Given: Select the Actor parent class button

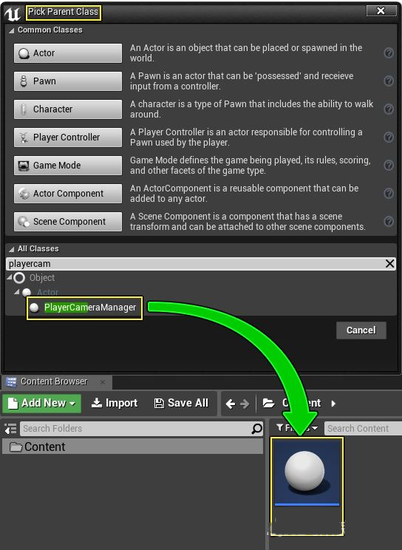Looking at the screenshot, I should [68, 53].
